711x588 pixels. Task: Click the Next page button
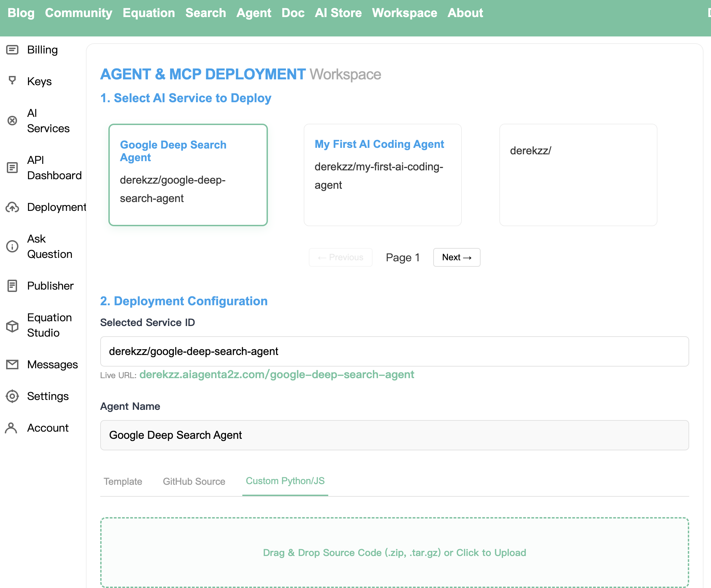(x=456, y=257)
